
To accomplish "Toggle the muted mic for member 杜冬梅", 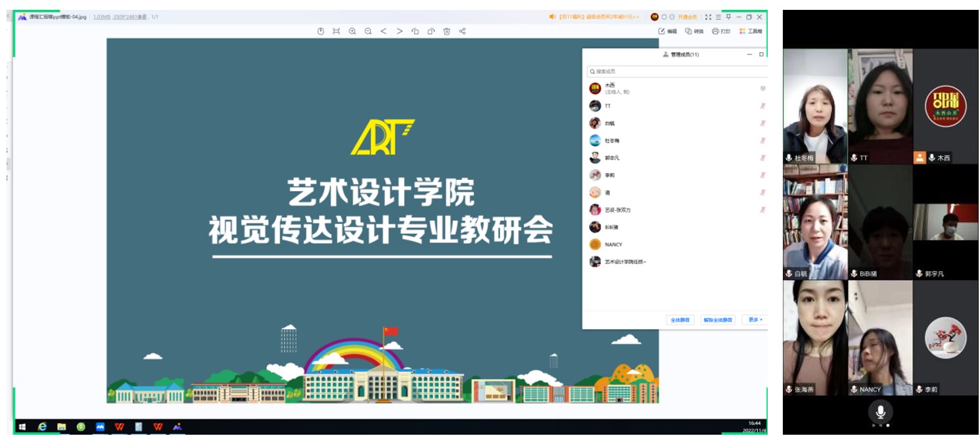I will click(763, 141).
